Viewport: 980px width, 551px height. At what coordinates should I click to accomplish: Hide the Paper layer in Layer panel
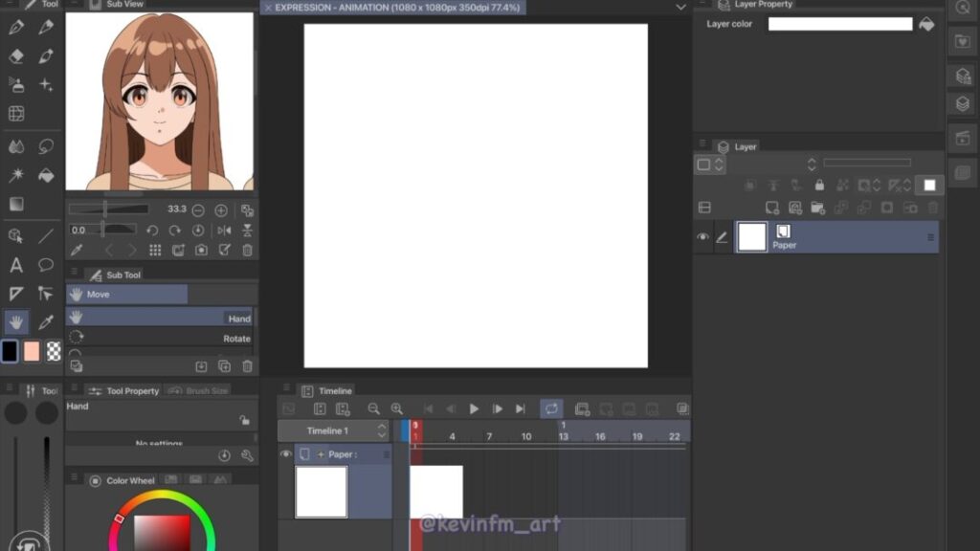(x=703, y=237)
